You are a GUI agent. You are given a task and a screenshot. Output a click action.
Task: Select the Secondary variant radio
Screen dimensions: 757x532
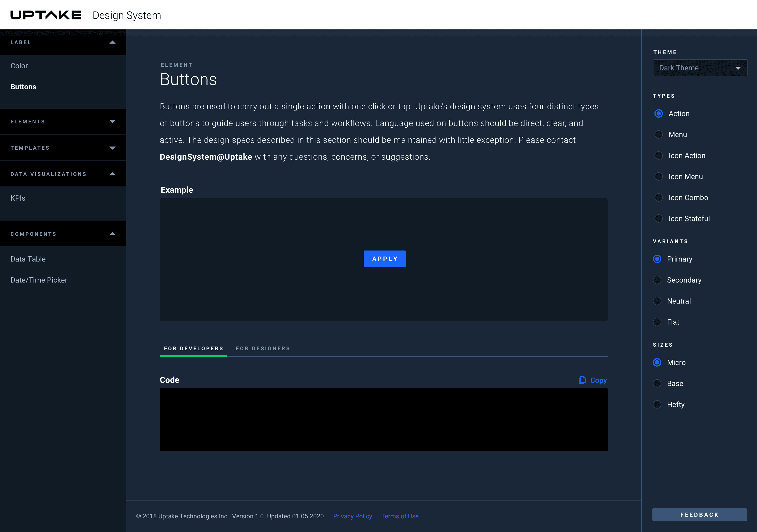[x=657, y=280]
